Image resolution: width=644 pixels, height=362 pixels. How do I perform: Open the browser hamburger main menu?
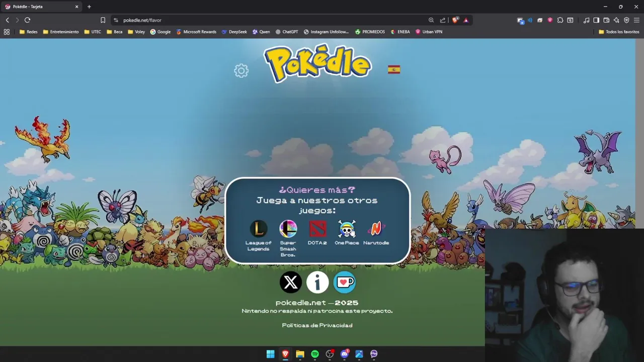[x=636, y=20]
